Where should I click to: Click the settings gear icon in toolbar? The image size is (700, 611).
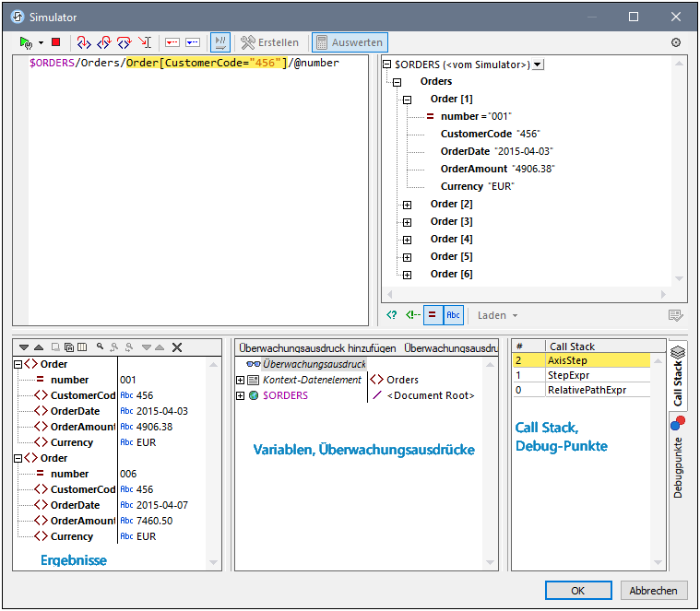(x=675, y=42)
